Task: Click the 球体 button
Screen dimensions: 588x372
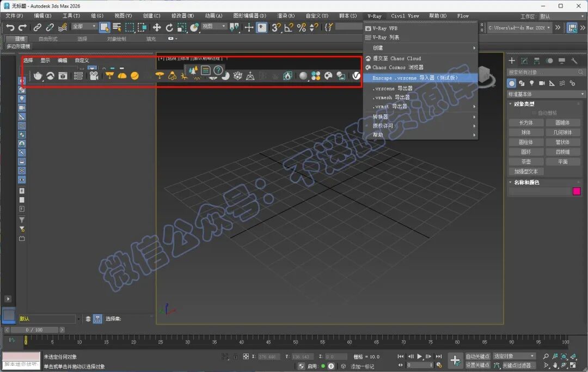Action: (x=526, y=132)
